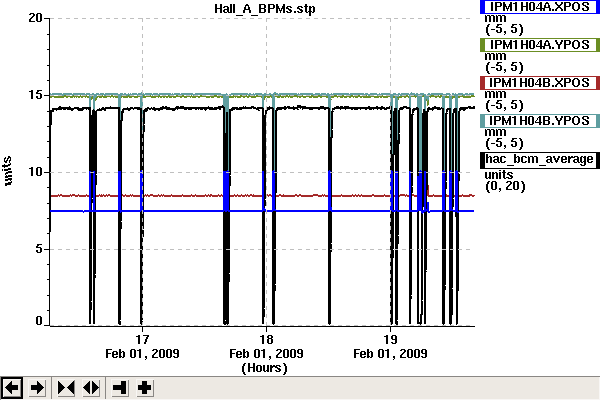This screenshot has width=600, height=400.
Task: Select the IPM1H04A.YPOS legend entry
Action: coord(540,45)
